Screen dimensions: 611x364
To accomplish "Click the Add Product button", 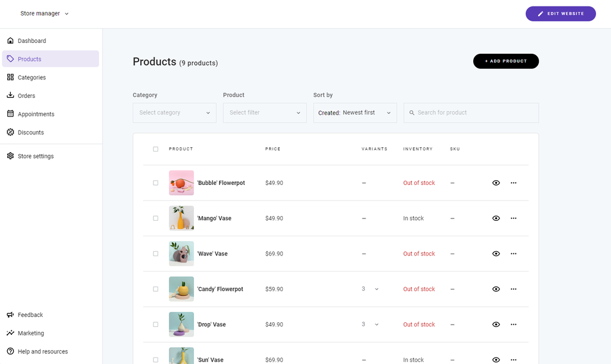I will 506,61.
